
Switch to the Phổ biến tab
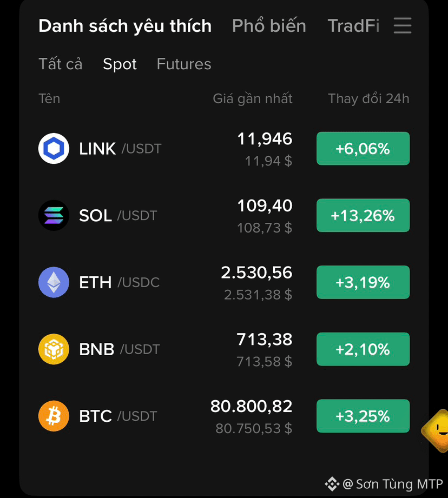pos(269,26)
